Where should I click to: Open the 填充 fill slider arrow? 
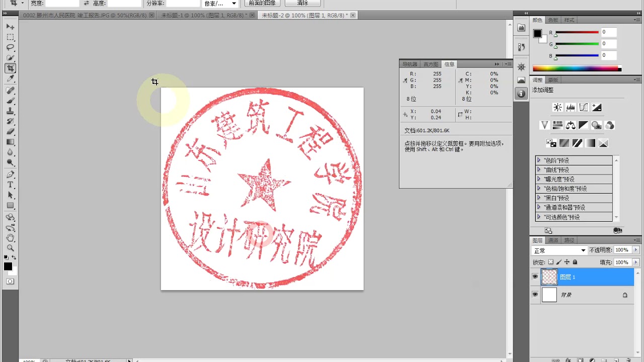(636, 262)
